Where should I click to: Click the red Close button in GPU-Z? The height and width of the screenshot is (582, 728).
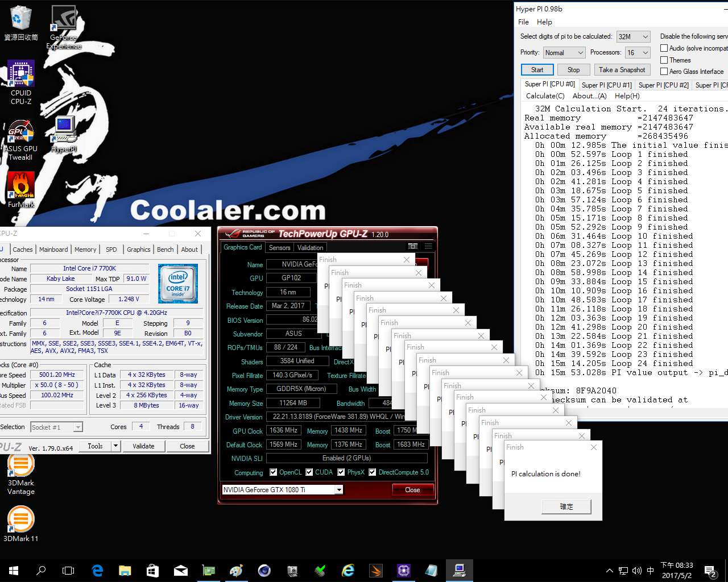pyautogui.click(x=413, y=489)
